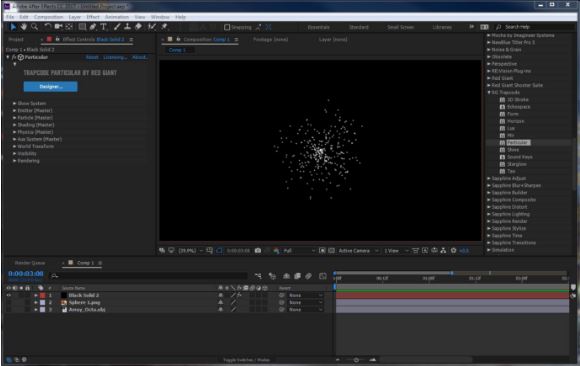Select the Rotation tool

pos(47,27)
